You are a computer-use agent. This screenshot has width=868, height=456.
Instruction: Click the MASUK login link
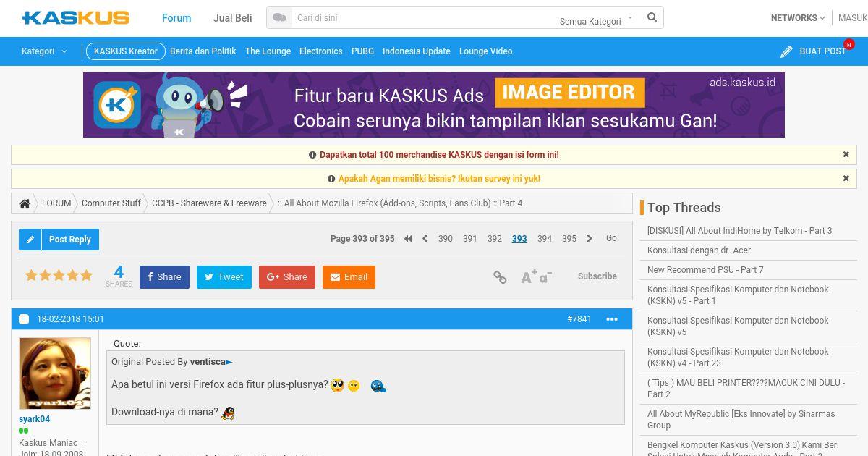tap(853, 18)
